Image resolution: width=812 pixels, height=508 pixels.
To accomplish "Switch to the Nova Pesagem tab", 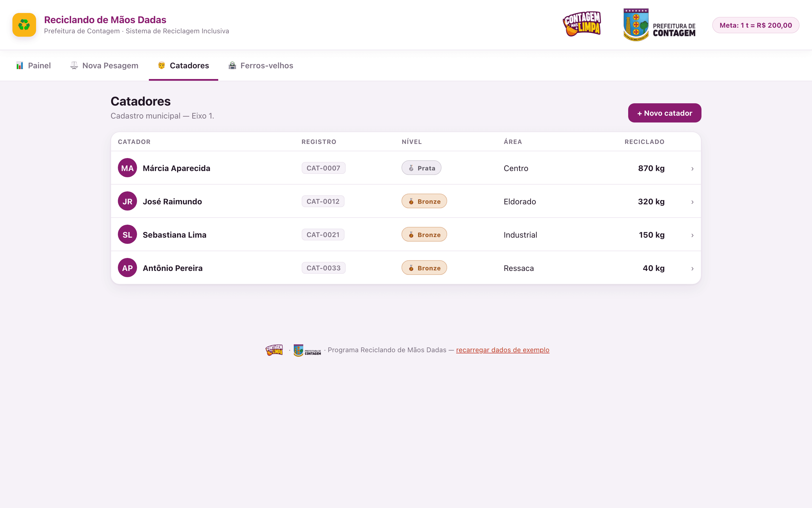I will coord(104,65).
